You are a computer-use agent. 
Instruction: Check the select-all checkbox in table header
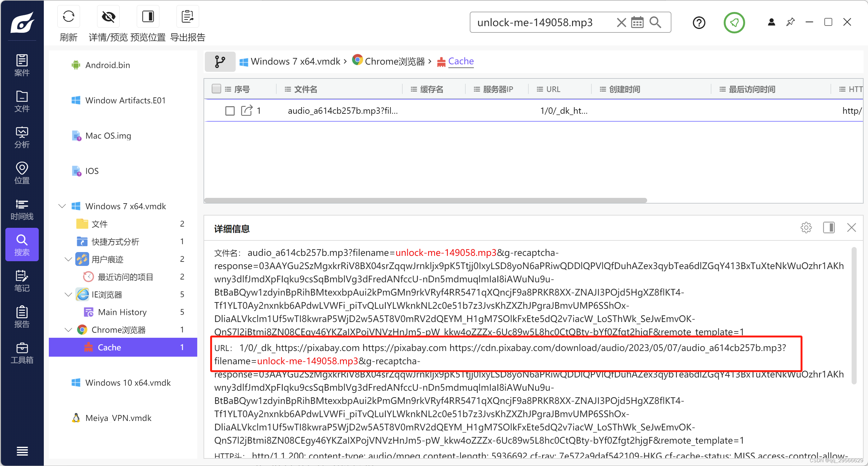click(x=216, y=89)
